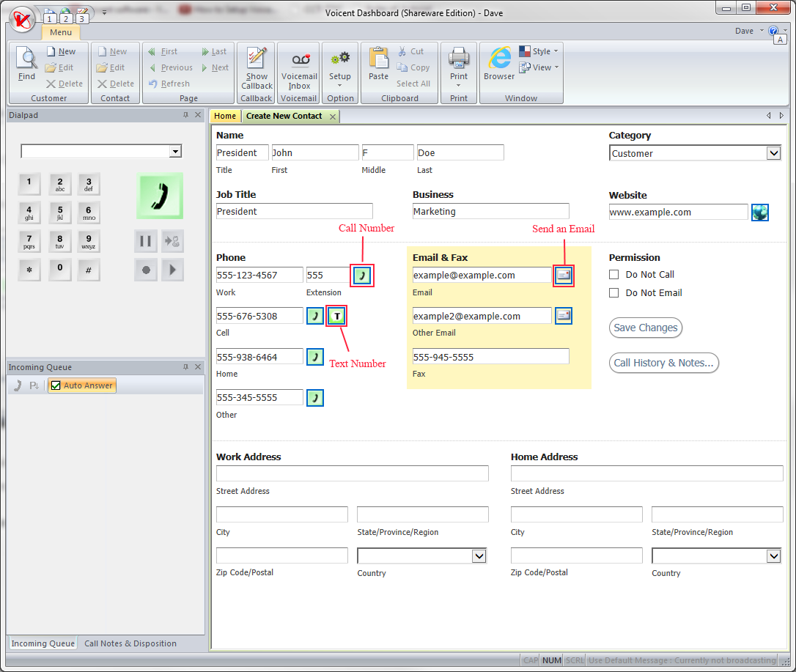Launch Browser from Window group
This screenshot has width=796, height=672.
[499, 63]
